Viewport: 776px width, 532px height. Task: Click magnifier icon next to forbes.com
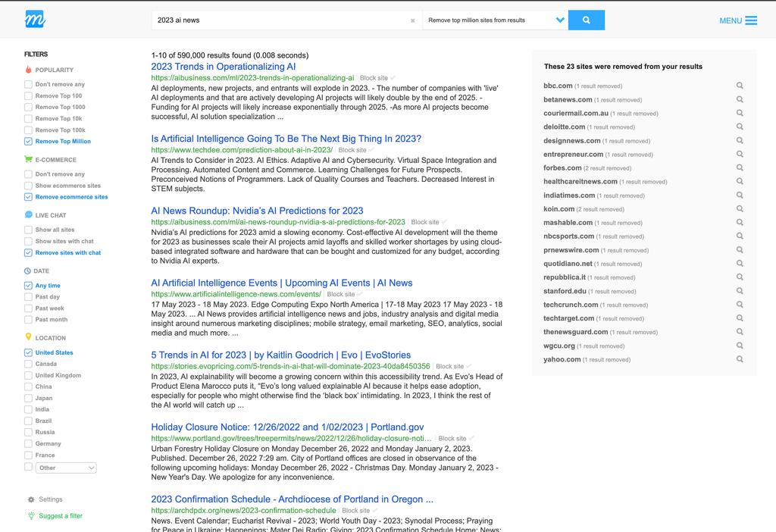click(740, 167)
